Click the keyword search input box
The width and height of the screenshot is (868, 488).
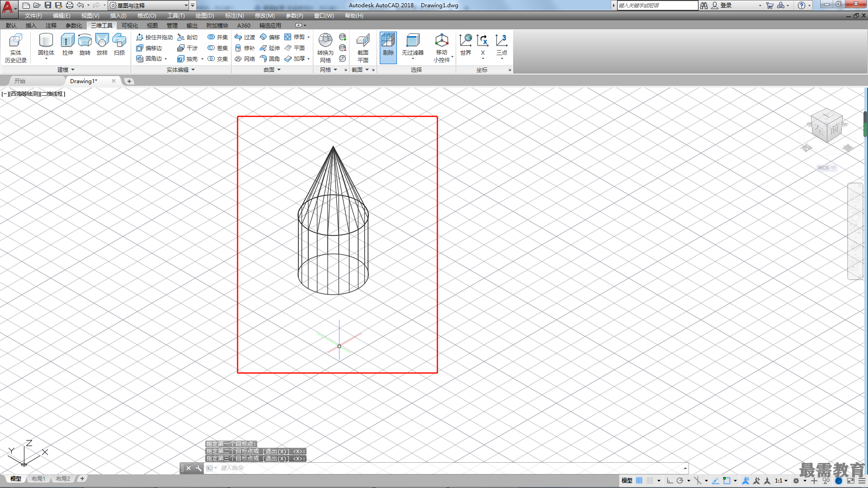coord(658,5)
